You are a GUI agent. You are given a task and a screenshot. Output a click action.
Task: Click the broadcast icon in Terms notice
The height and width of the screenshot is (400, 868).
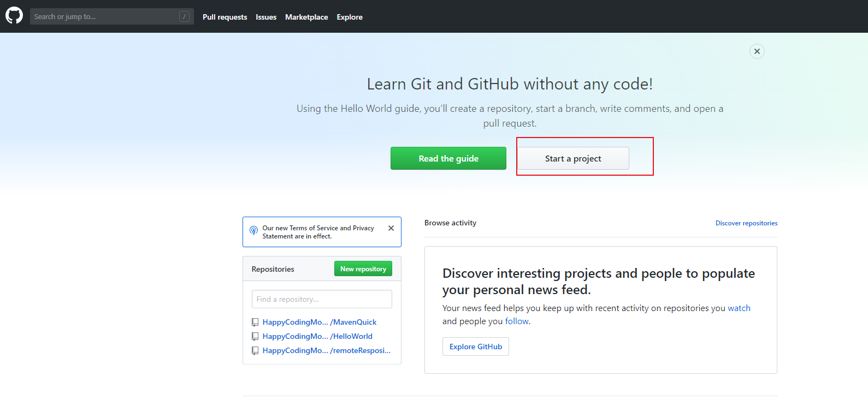[x=253, y=230]
